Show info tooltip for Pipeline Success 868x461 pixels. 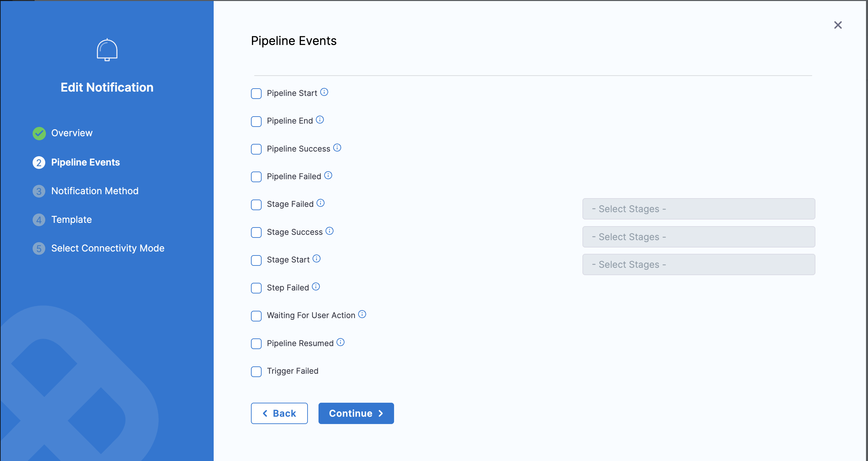point(337,148)
